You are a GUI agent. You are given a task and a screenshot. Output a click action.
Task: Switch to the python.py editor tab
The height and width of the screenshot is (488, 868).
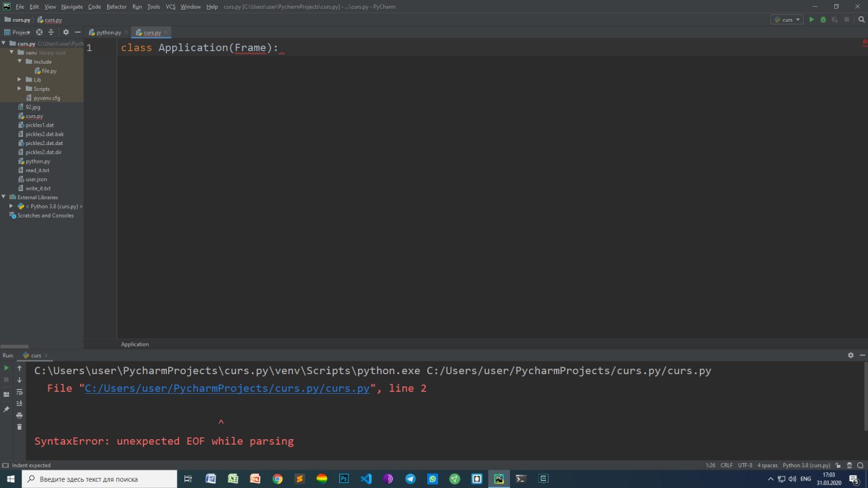pos(108,33)
